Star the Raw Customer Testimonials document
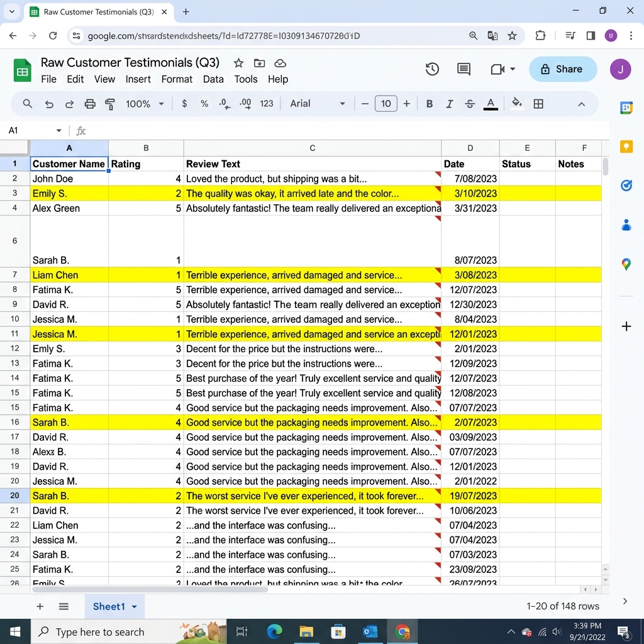The height and width of the screenshot is (644, 644). (x=238, y=64)
